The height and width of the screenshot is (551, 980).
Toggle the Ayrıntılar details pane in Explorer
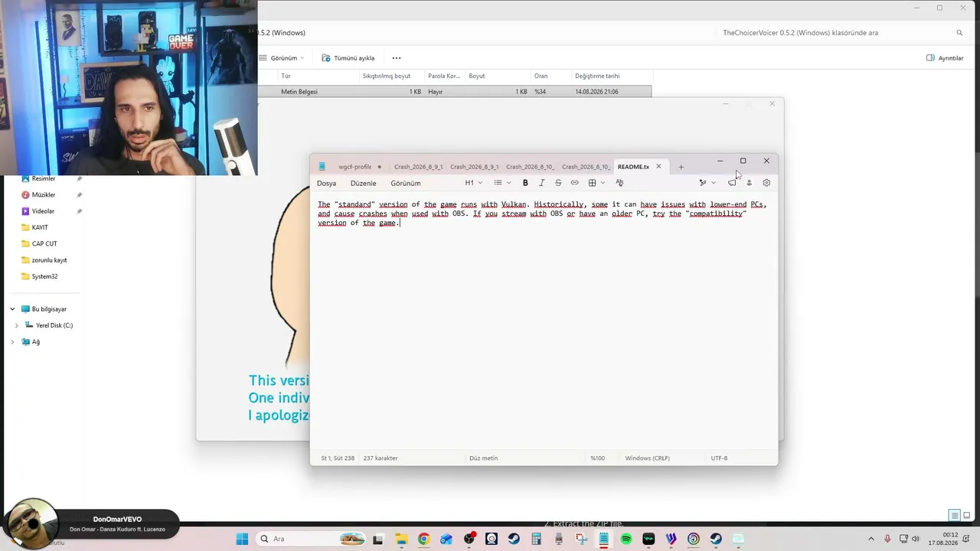pos(945,58)
